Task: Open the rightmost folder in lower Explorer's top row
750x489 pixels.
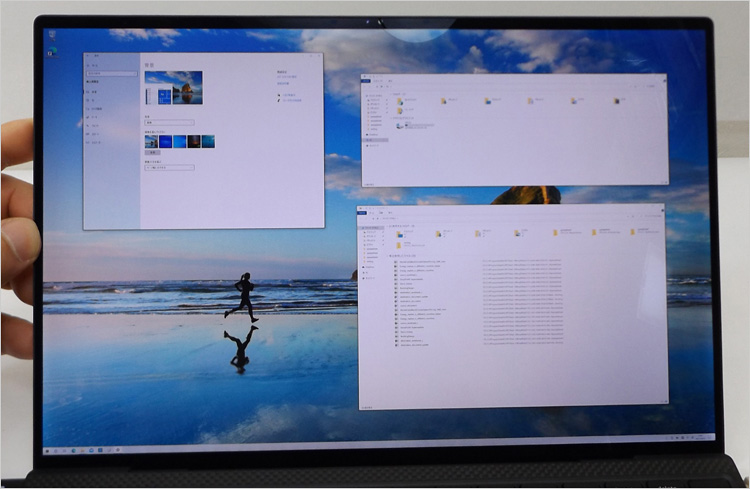Action: (x=633, y=232)
